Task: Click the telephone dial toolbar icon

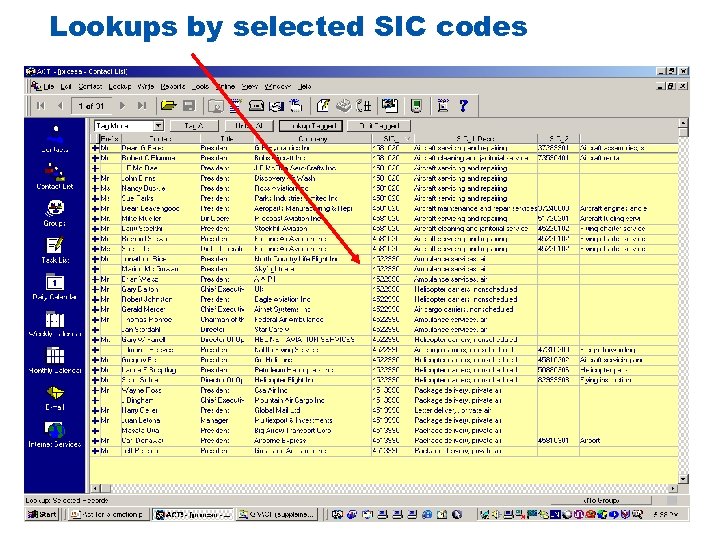Action: pos(256,106)
